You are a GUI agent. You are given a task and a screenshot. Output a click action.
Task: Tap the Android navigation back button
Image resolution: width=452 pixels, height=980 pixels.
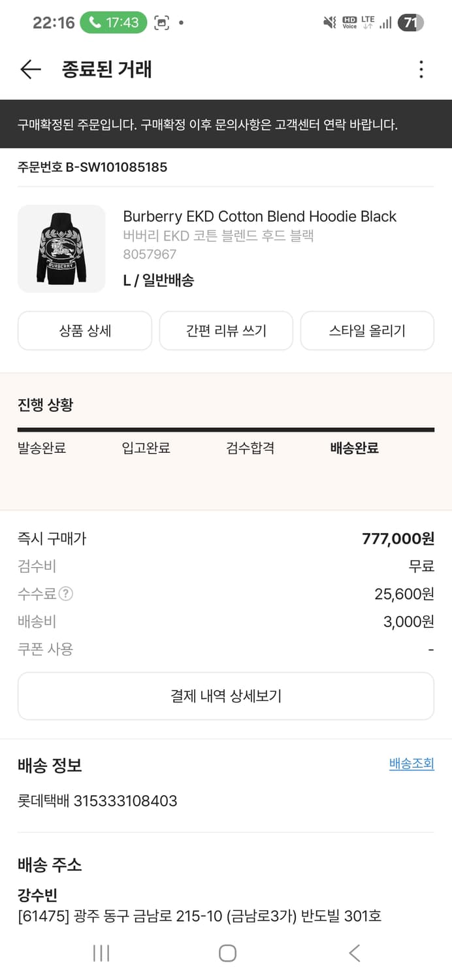pyautogui.click(x=354, y=953)
